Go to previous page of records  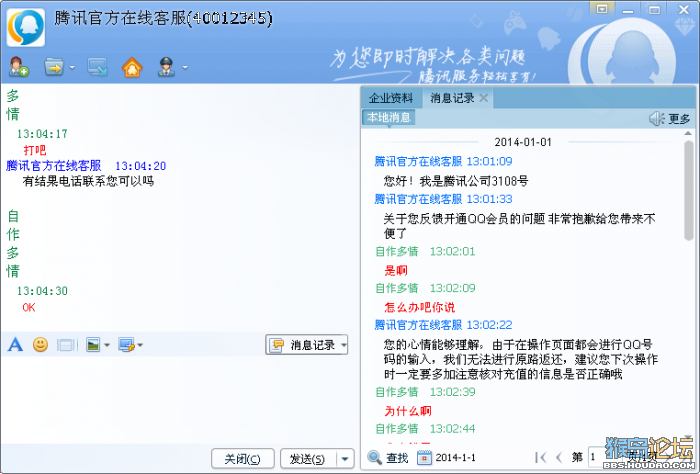click(x=558, y=457)
